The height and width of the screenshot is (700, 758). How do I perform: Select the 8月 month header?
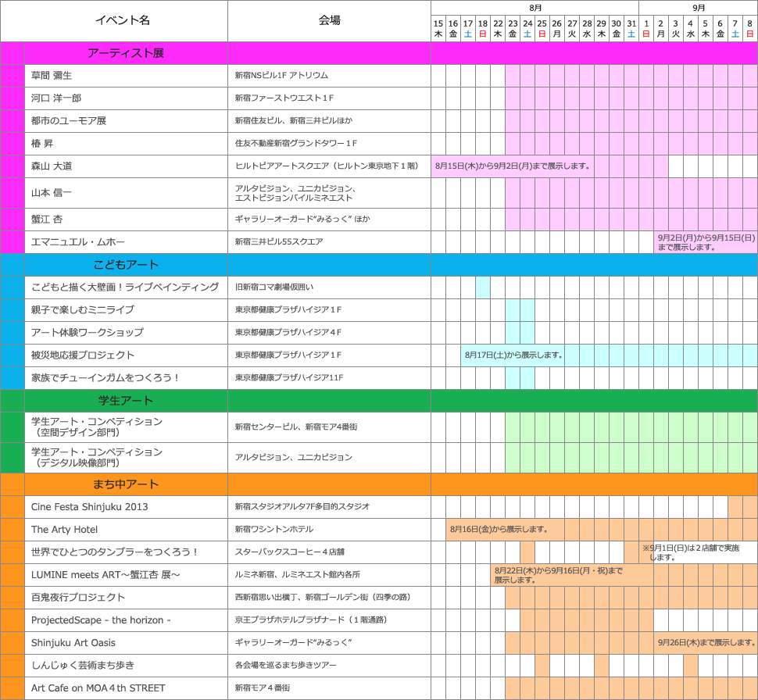click(535, 7)
